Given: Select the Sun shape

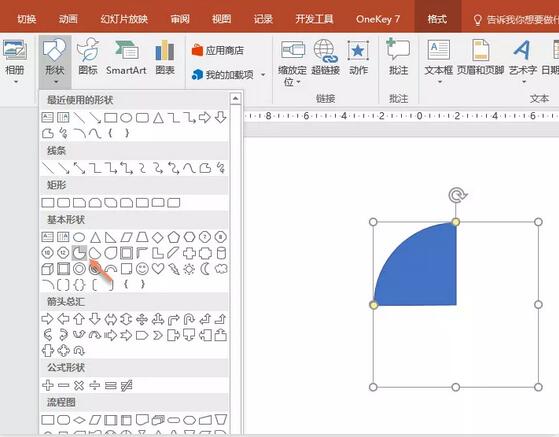Looking at the screenshot, I should pos(189,269).
